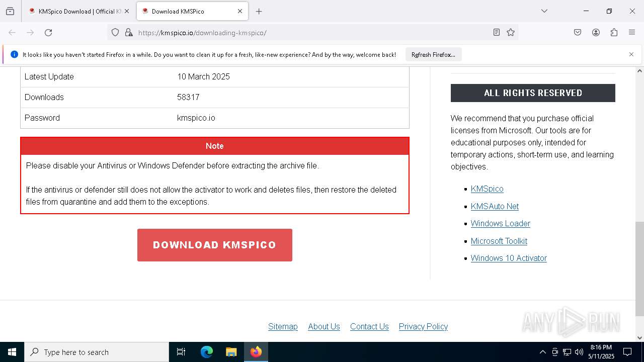Screen dimensions: 644x362
Task: Focus the URL address bar
Action: (x=312, y=33)
